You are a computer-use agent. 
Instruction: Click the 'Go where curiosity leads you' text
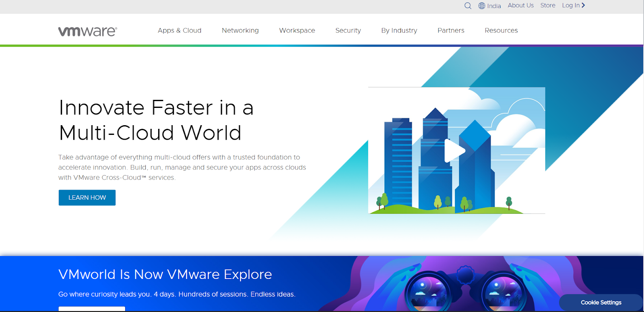[177, 294]
